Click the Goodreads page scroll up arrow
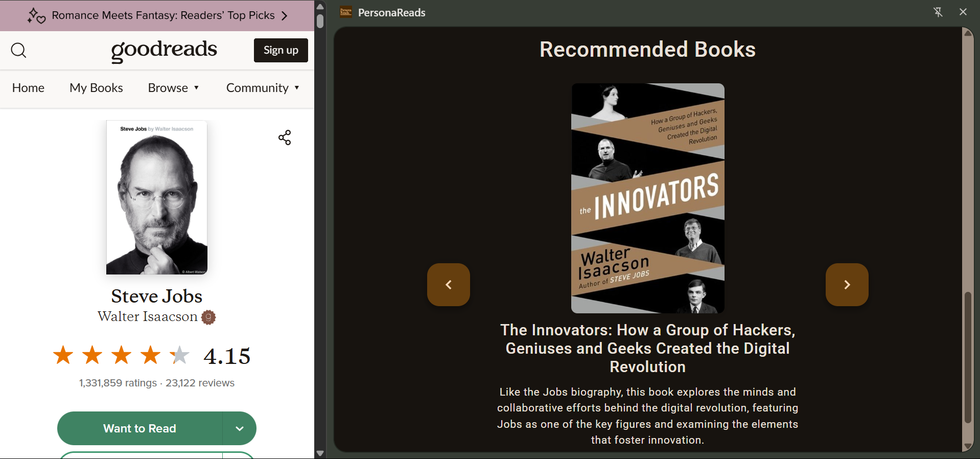 (320, 7)
